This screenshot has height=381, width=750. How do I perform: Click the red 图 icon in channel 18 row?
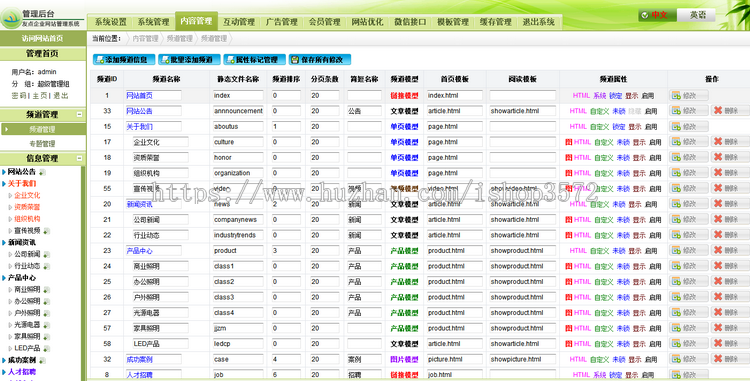click(568, 158)
